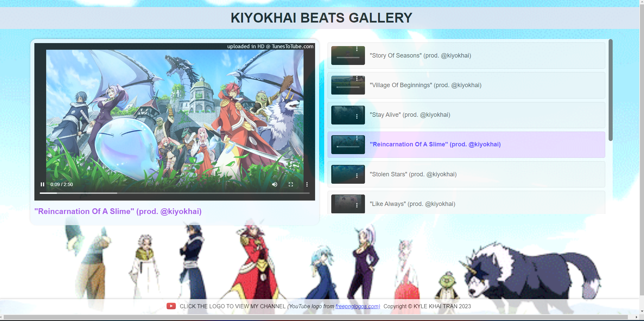This screenshot has height=321, width=644.
Task: Play "Story Of Seasons" track
Action: pos(466,56)
